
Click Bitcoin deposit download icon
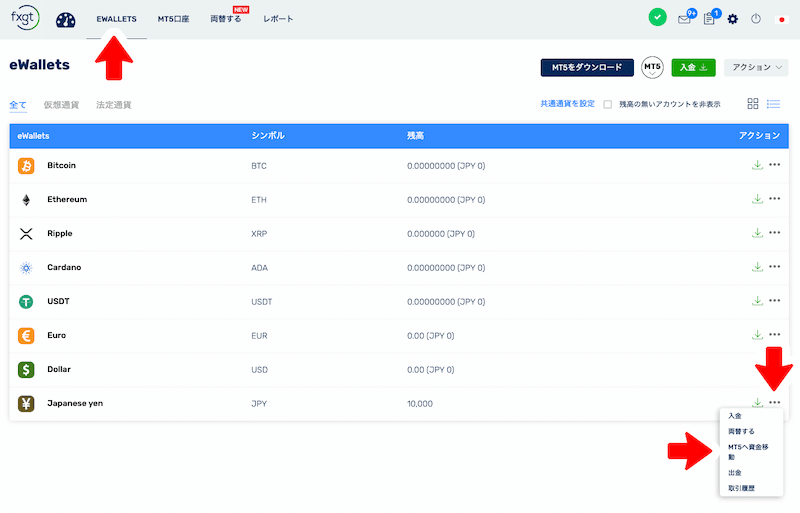coord(757,165)
